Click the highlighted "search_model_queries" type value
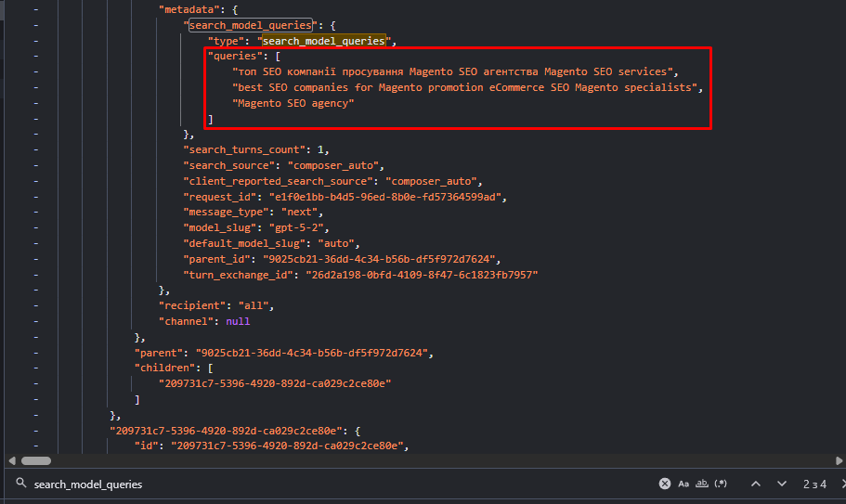This screenshot has height=504, width=846. coord(323,41)
